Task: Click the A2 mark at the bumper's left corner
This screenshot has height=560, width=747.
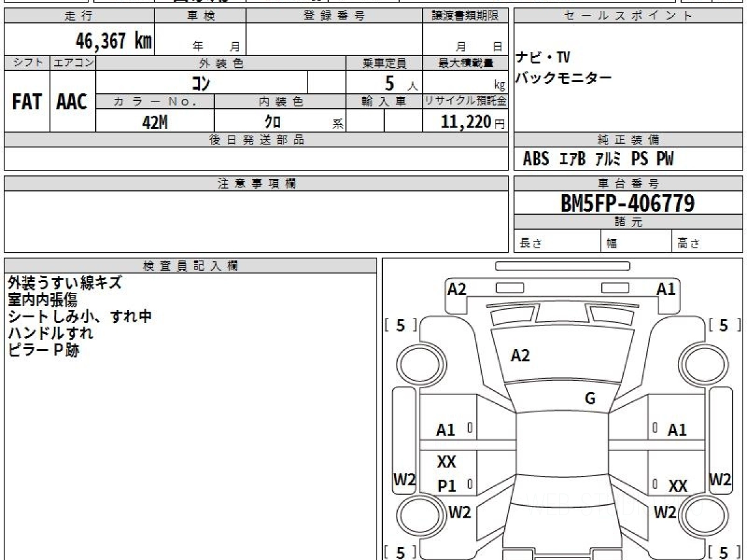Action: click(457, 289)
